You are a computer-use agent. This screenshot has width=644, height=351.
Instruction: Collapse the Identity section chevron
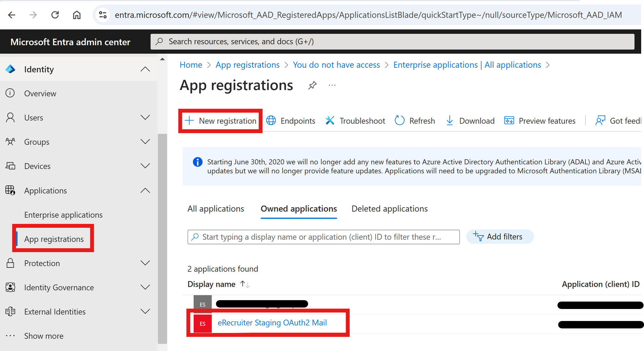click(x=145, y=69)
